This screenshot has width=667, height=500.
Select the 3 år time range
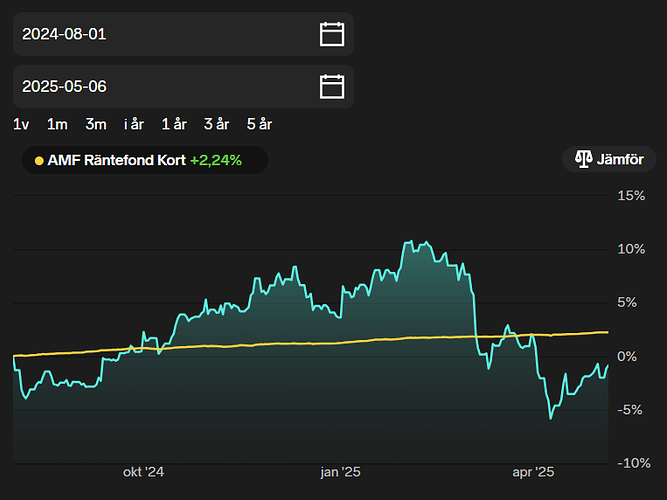216,124
